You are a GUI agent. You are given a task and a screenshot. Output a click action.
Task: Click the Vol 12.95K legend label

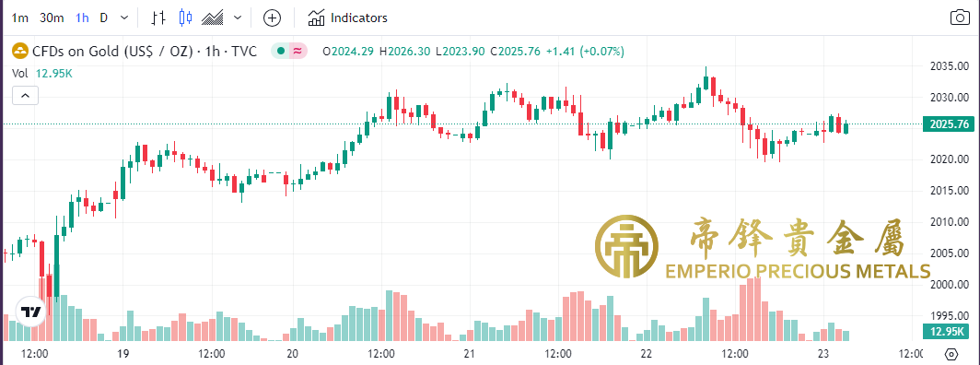42,73
